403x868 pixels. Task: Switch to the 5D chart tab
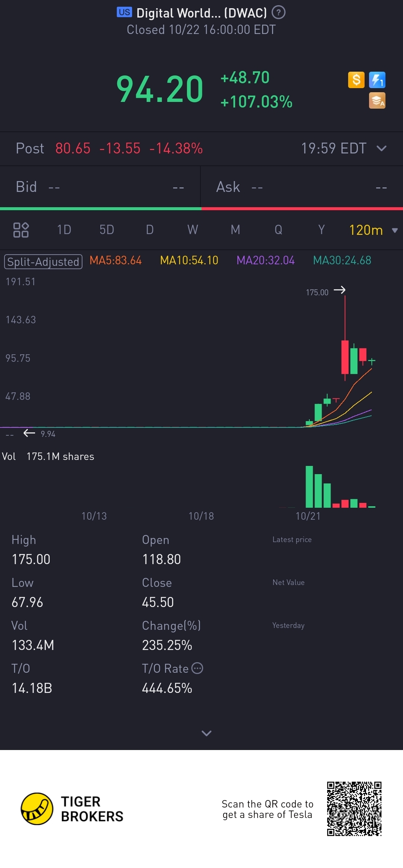107,230
